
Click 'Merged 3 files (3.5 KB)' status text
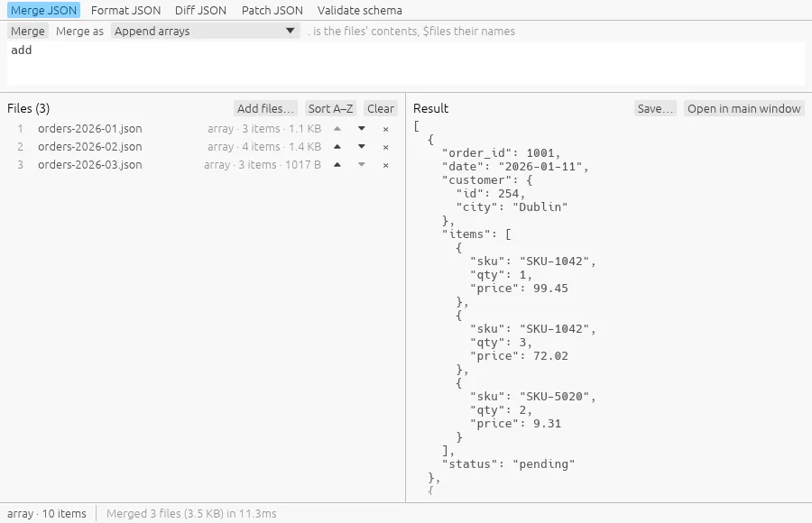[x=191, y=514]
